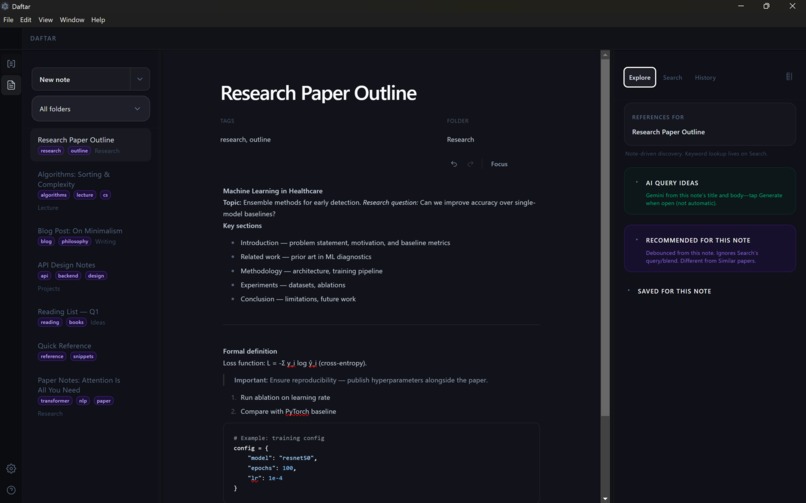Image resolution: width=806 pixels, height=503 pixels.
Task: Open the help question mark icon
Action: pos(11,490)
